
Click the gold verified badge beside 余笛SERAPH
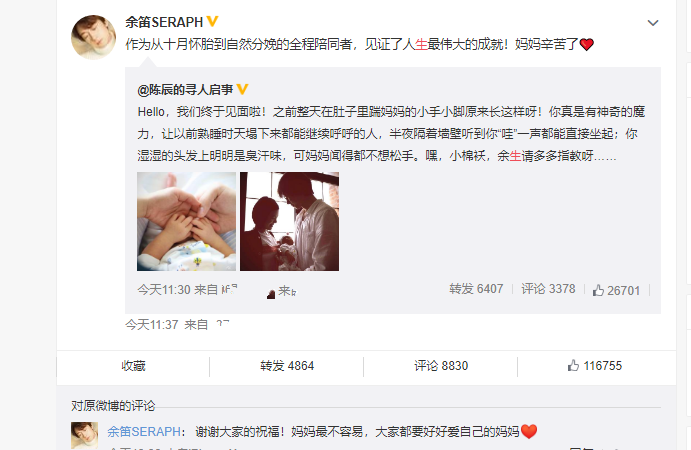click(x=212, y=21)
